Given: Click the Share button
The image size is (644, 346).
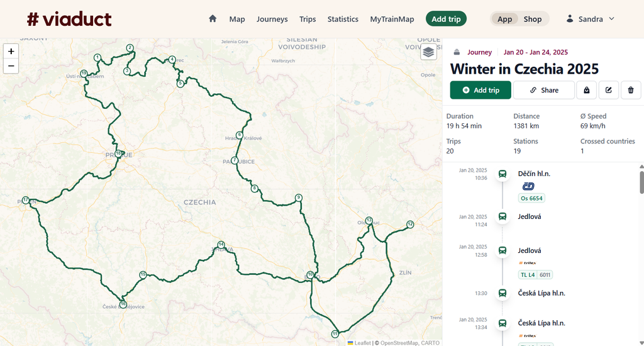Looking at the screenshot, I should coord(544,90).
